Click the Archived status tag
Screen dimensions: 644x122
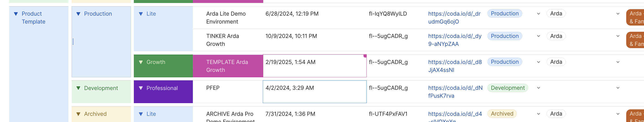[502, 114]
